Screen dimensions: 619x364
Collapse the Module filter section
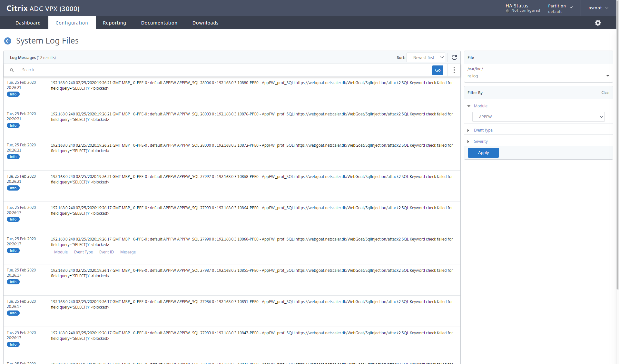click(477, 106)
